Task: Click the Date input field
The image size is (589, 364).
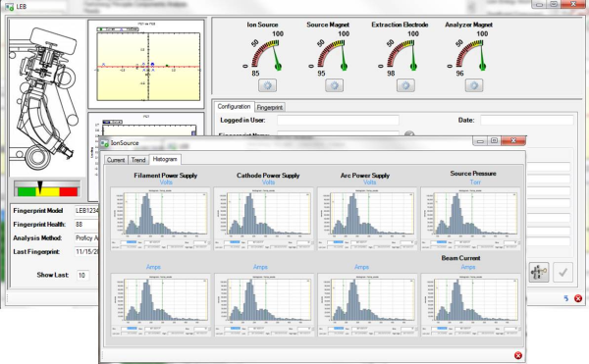Action: click(527, 120)
